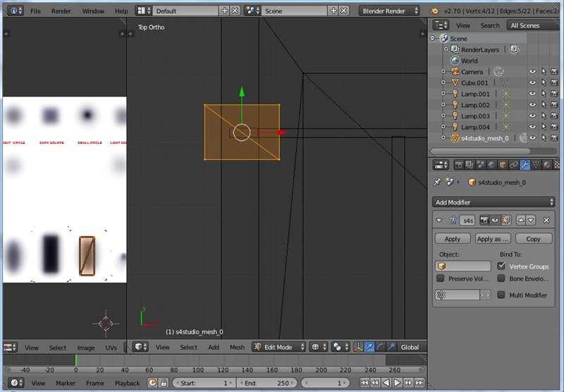
Task: Select Lamp.002 in the outliner
Action: click(475, 105)
